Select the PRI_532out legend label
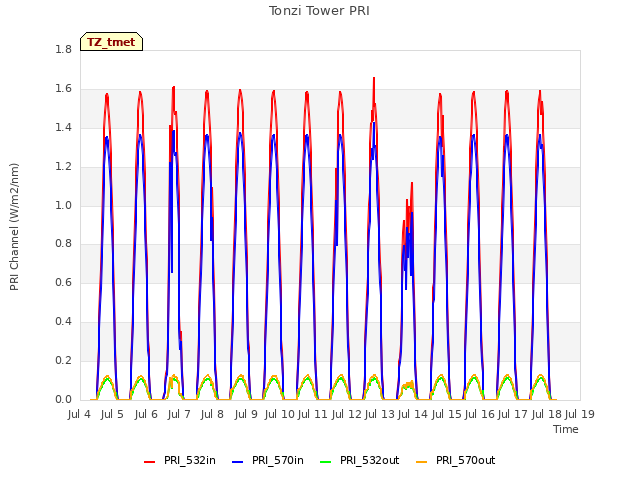Screen dimensions: 640x480 point(370,461)
